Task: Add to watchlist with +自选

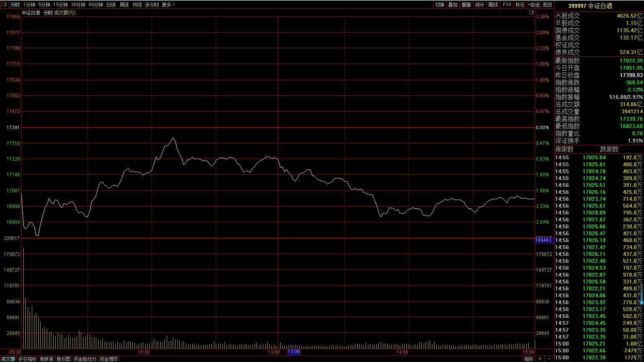Action: (533, 5)
